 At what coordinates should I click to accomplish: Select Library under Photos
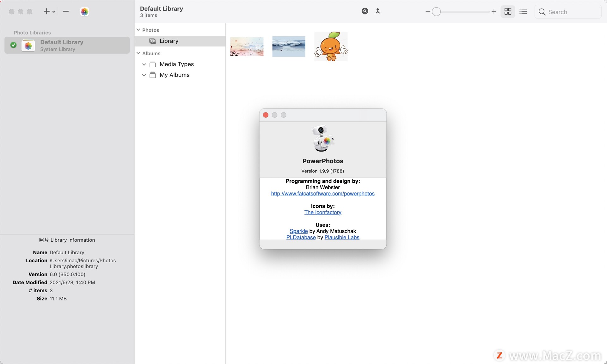coord(180,41)
